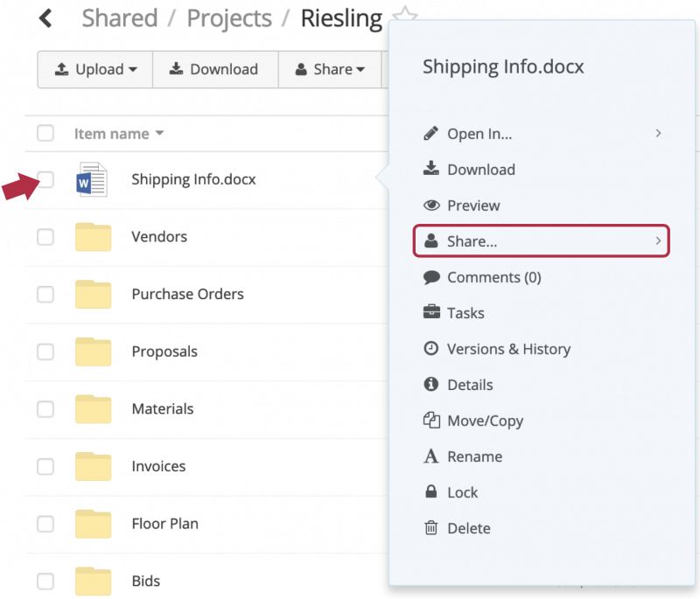
Task: Open the Purchase Orders folder
Action: pos(187,294)
